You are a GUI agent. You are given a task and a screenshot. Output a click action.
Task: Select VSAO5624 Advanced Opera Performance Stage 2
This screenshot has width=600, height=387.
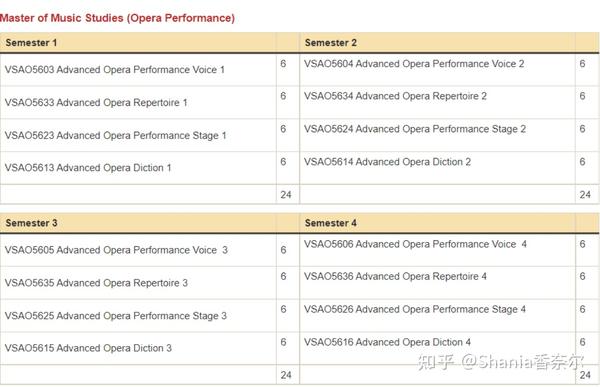coord(415,129)
